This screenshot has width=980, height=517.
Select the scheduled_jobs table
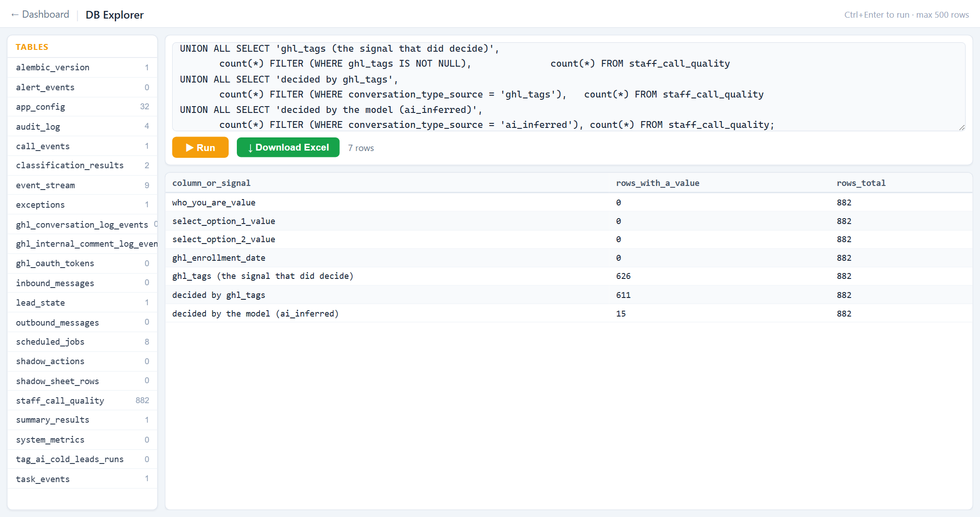pos(82,342)
